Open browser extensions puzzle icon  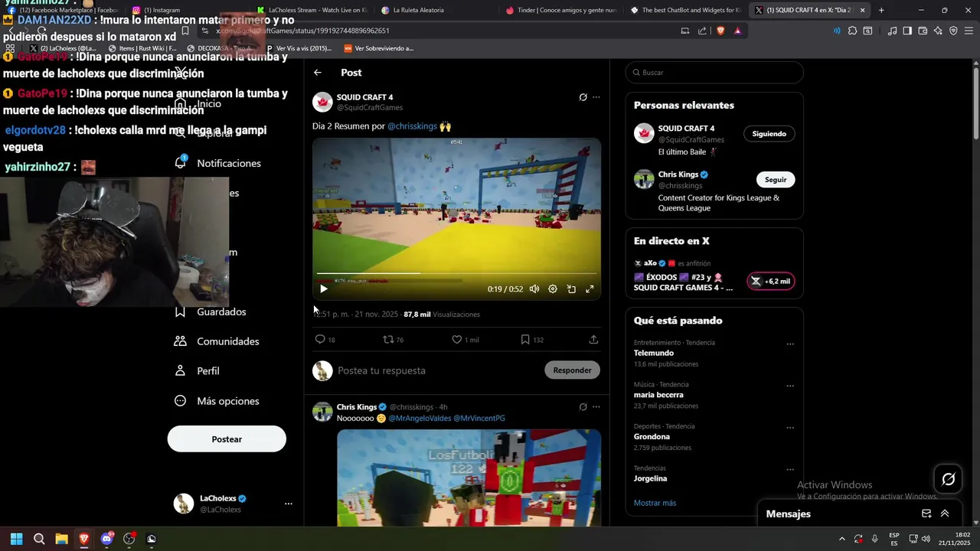pos(852,31)
